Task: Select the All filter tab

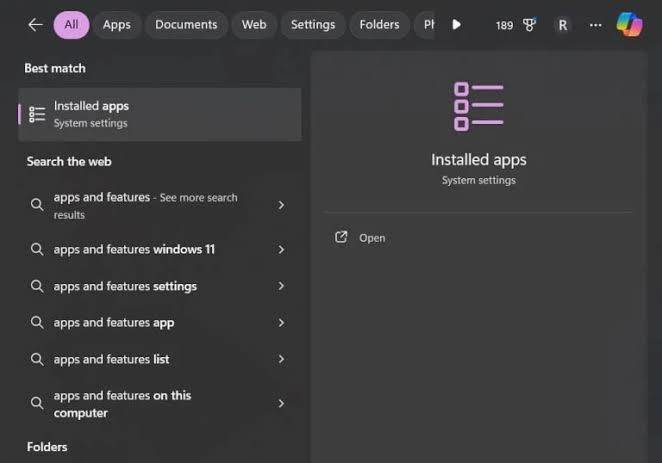Action: 71,25
